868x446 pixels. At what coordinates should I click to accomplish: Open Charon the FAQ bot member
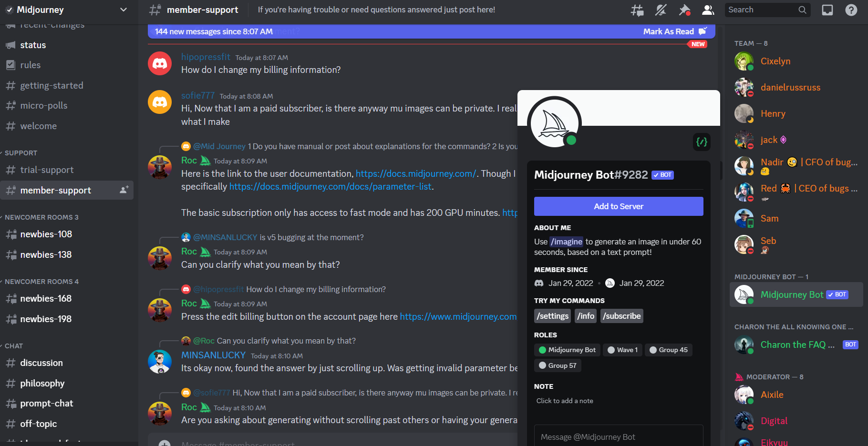(x=796, y=345)
